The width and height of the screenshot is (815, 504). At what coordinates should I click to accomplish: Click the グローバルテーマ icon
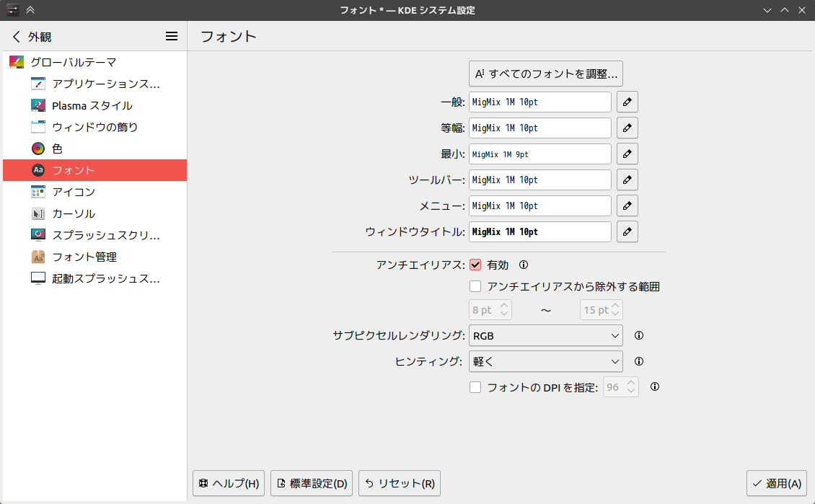coord(17,62)
